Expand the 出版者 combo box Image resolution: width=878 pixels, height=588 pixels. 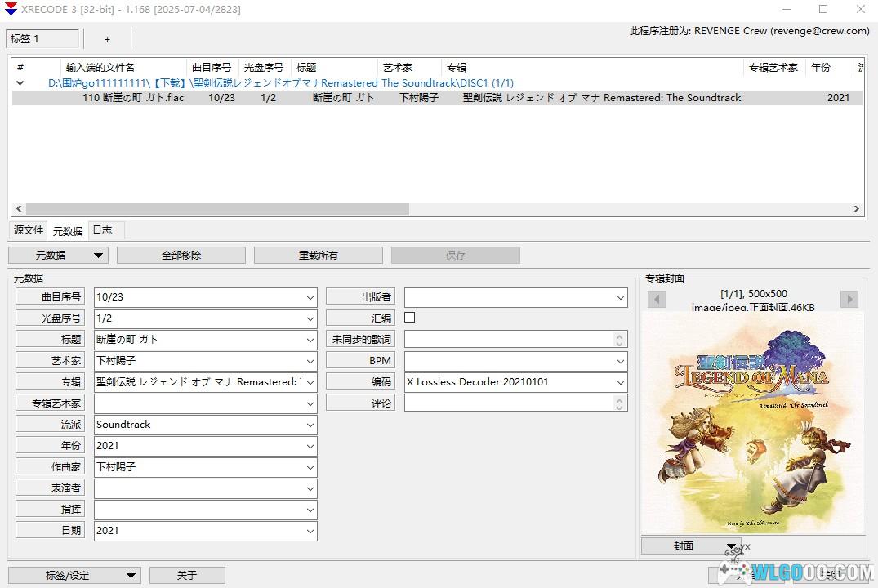click(x=621, y=297)
